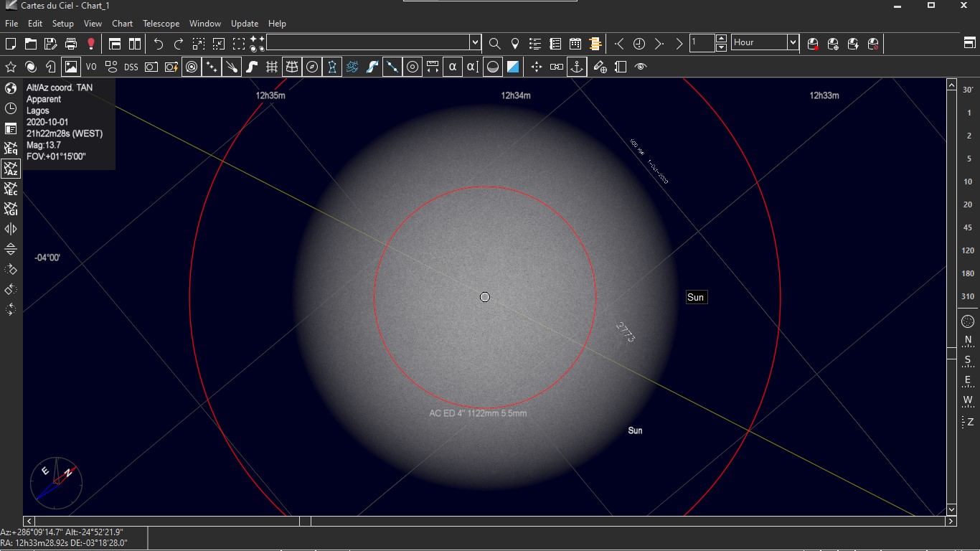Click the eye view icon in toolbar

[x=641, y=67]
